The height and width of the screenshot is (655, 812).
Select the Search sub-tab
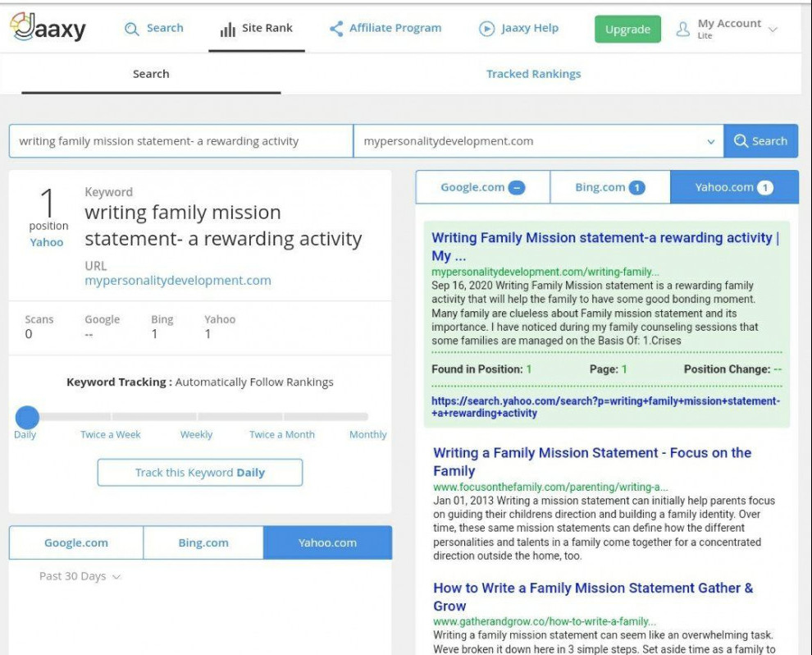point(151,74)
